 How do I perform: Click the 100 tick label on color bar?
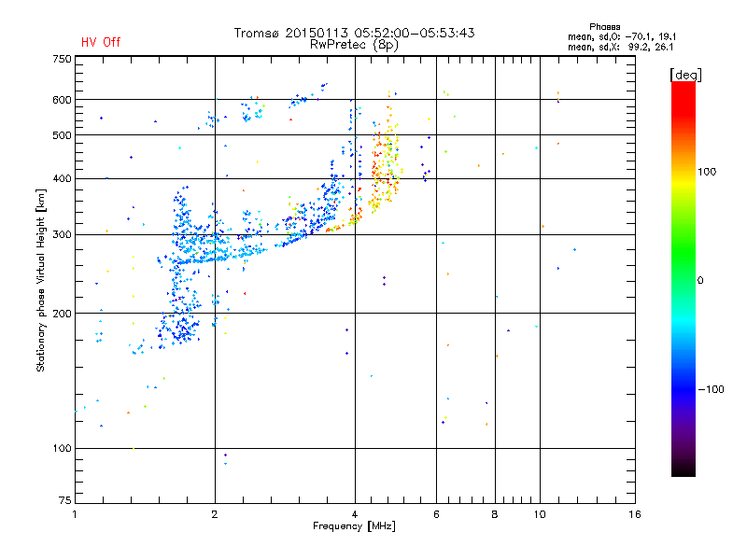pyautogui.click(x=707, y=172)
